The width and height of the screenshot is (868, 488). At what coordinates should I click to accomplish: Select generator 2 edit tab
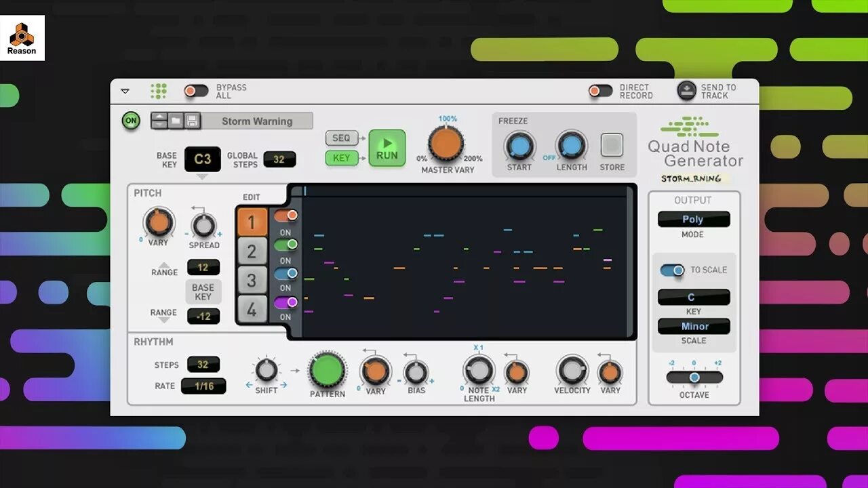252,251
